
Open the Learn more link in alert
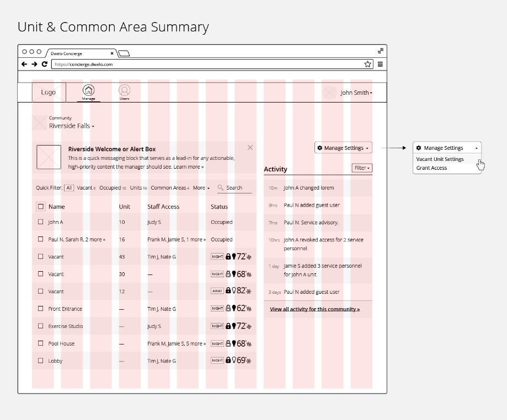point(189,166)
